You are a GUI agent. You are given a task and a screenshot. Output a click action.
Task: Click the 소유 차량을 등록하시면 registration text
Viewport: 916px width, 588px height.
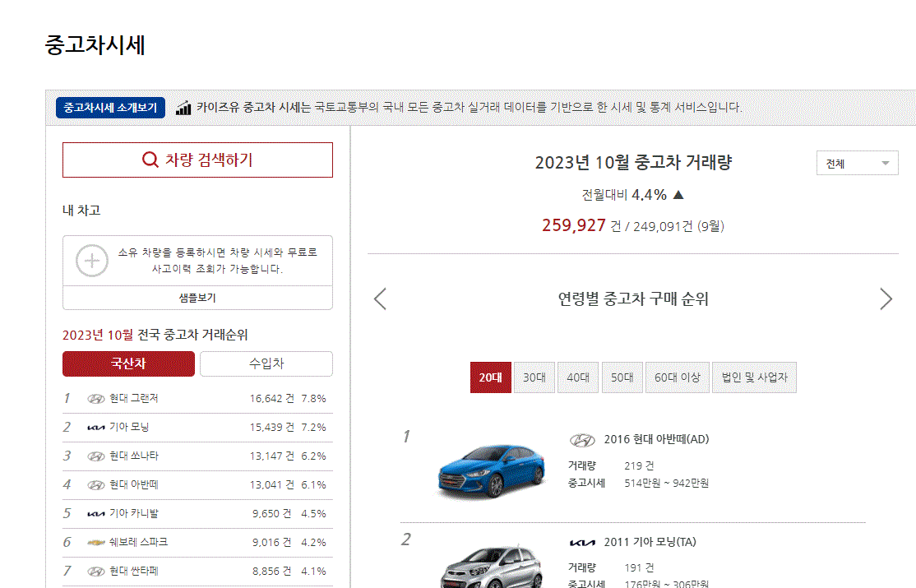click(217, 261)
